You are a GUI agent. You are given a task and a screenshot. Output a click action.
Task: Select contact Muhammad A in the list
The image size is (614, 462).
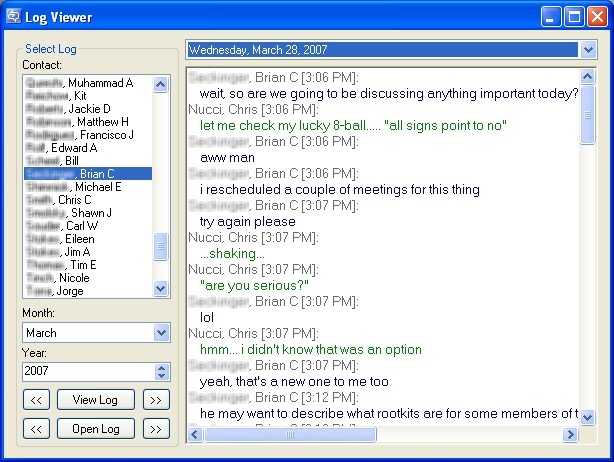pyautogui.click(x=88, y=83)
